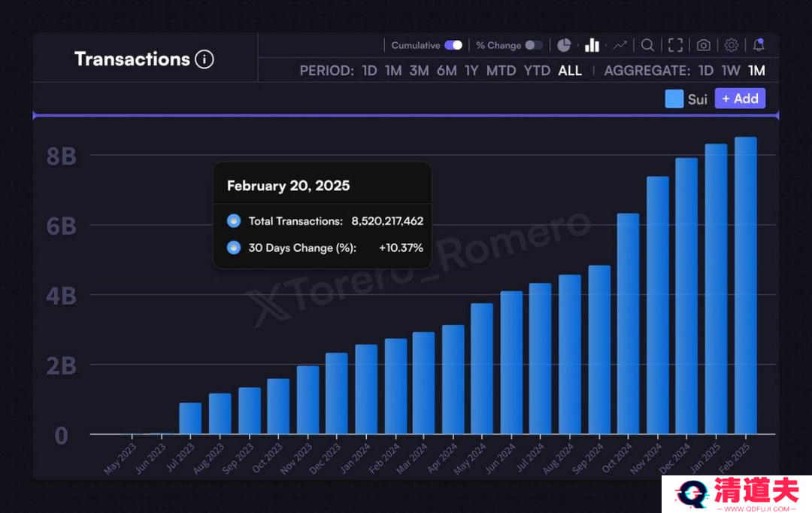Screen dimensions: 812x513
Task: Set period to 3M
Action: [x=419, y=71]
